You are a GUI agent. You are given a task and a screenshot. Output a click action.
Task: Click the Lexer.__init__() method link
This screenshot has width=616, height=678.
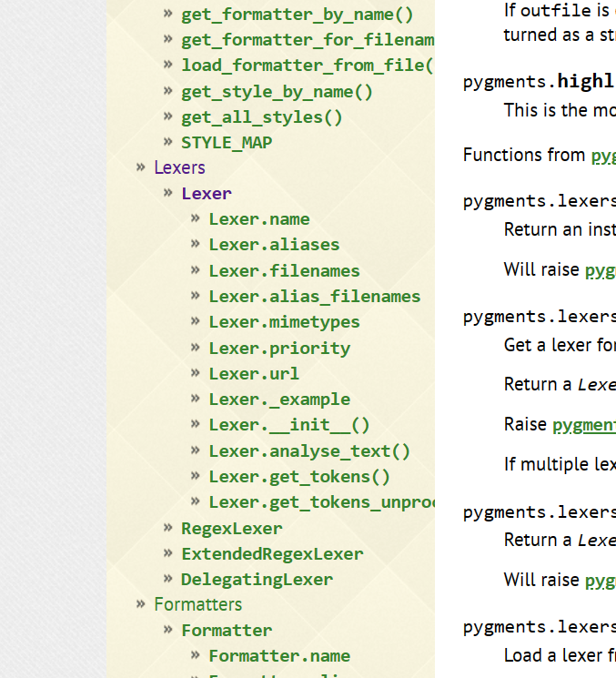289,425
